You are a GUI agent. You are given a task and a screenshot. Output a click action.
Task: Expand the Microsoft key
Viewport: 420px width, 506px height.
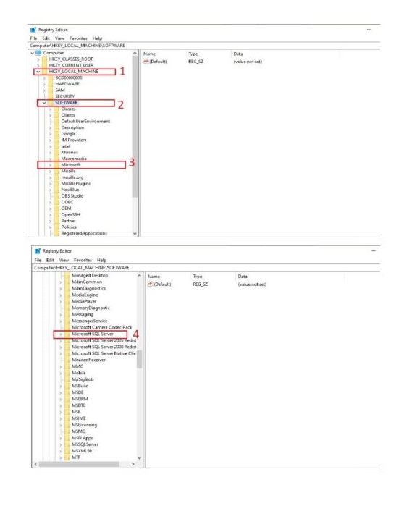click(51, 165)
